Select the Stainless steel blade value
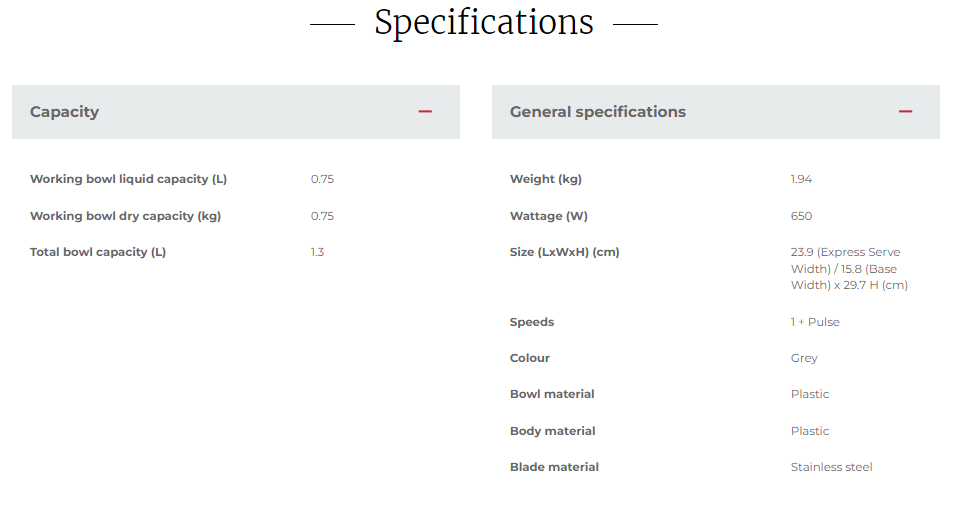 (832, 467)
